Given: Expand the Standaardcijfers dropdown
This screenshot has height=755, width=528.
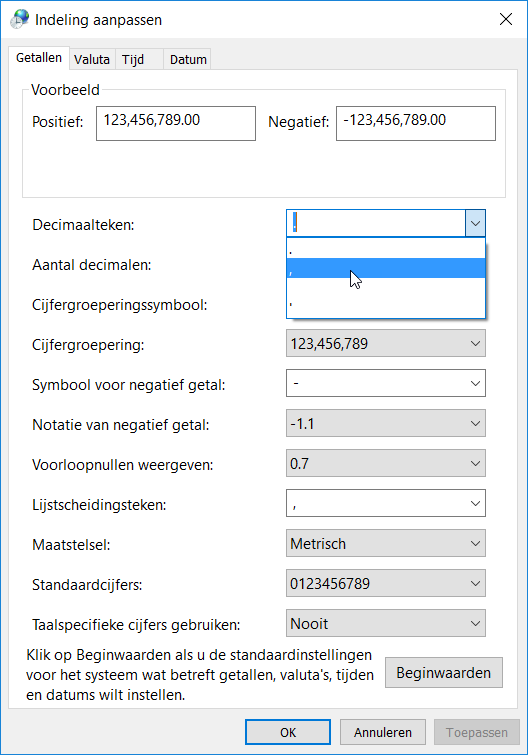Looking at the screenshot, I should click(386, 583).
